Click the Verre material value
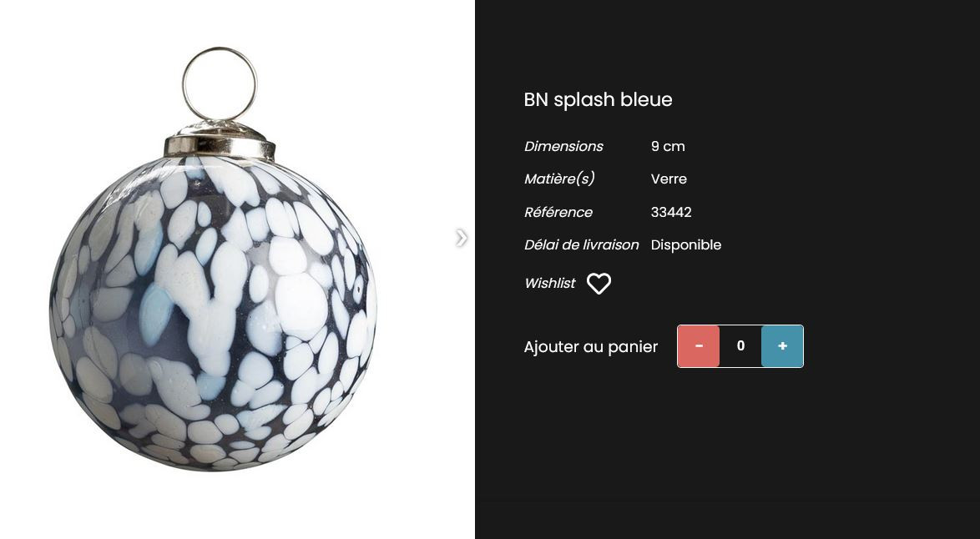This screenshot has height=539, width=980. 669,179
